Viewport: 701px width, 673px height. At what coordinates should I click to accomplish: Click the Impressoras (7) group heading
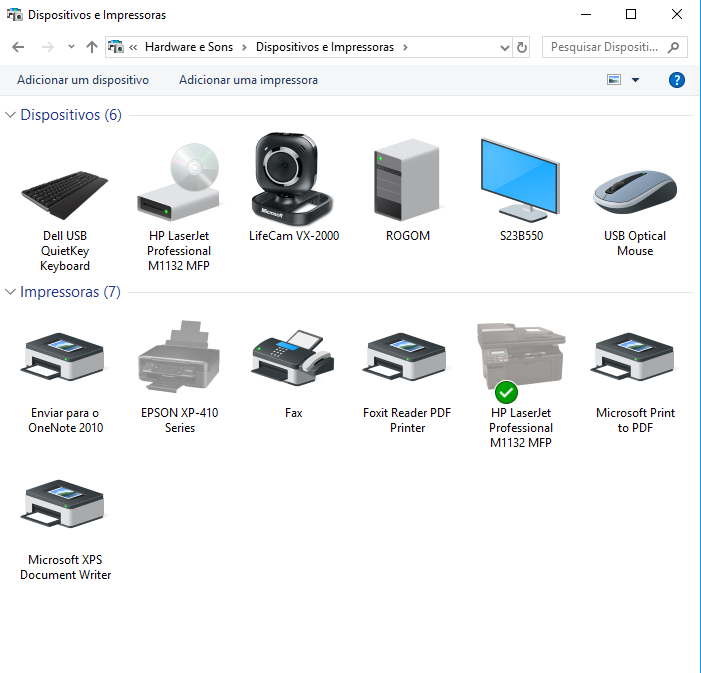(x=71, y=292)
